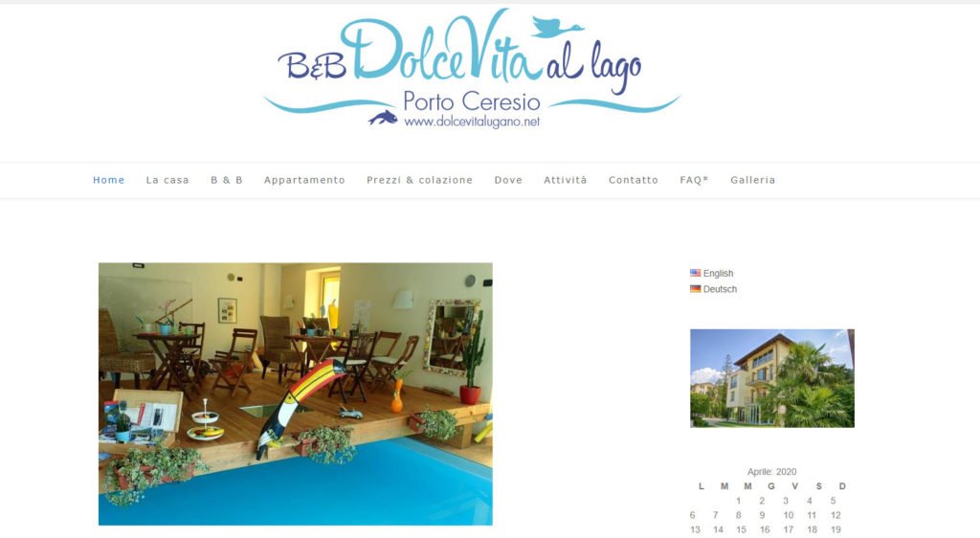The image size is (980, 538).
Task: Click the villa building thumbnail photo
Action: pos(772,378)
